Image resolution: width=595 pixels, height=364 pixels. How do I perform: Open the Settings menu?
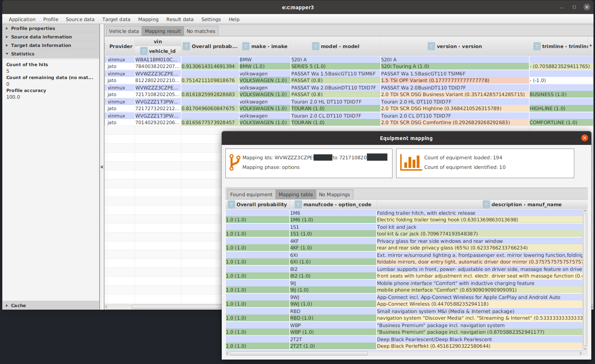211,20
